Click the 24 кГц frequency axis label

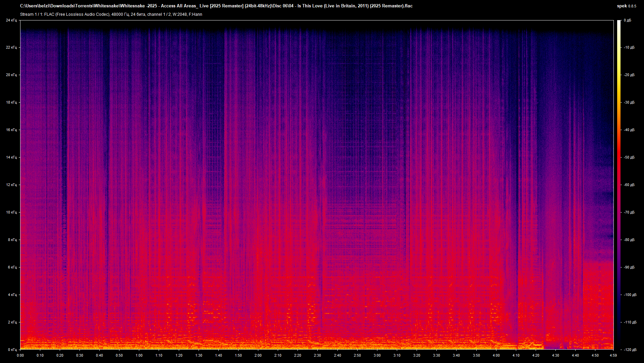pyautogui.click(x=12, y=20)
